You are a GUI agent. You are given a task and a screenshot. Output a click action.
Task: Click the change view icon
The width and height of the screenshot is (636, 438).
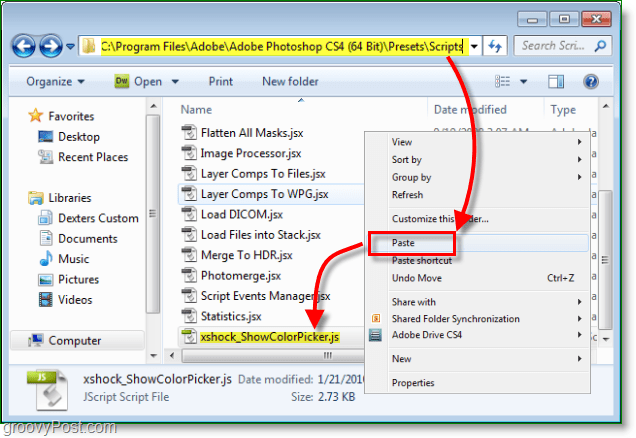point(503,82)
